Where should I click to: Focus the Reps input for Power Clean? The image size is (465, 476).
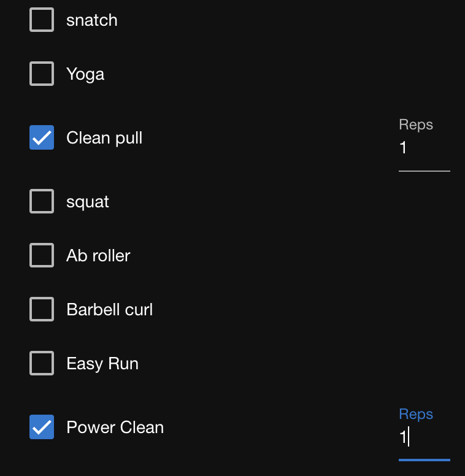pos(424,438)
